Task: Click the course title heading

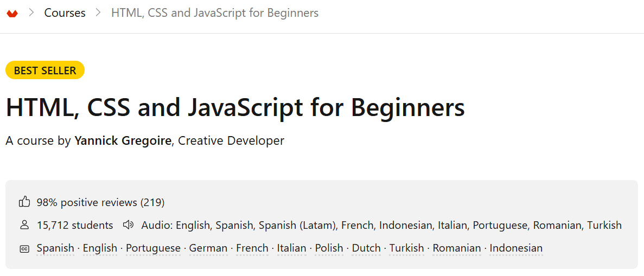Action: (x=235, y=107)
